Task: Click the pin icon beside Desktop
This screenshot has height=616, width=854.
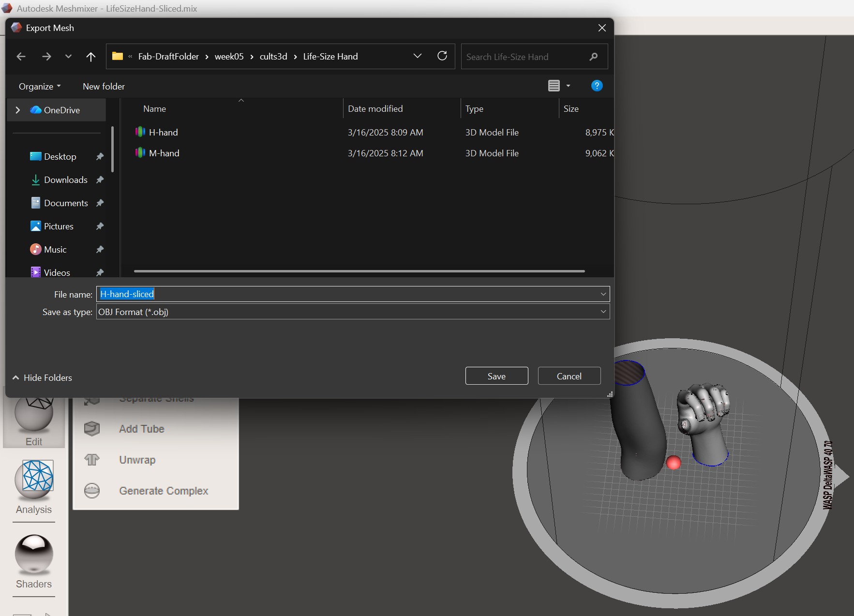Action: click(x=100, y=156)
